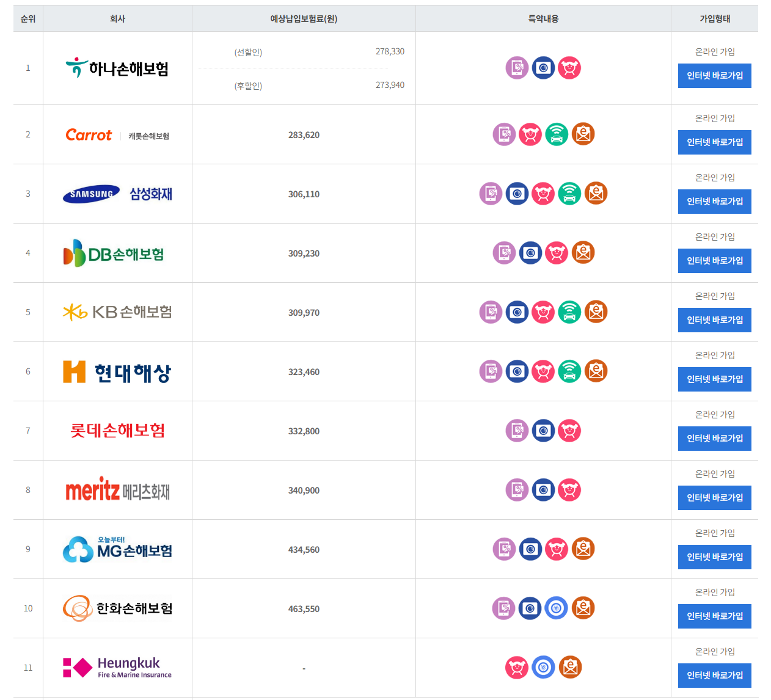Click the Samsung 삼성화재 logo

pyautogui.click(x=117, y=194)
